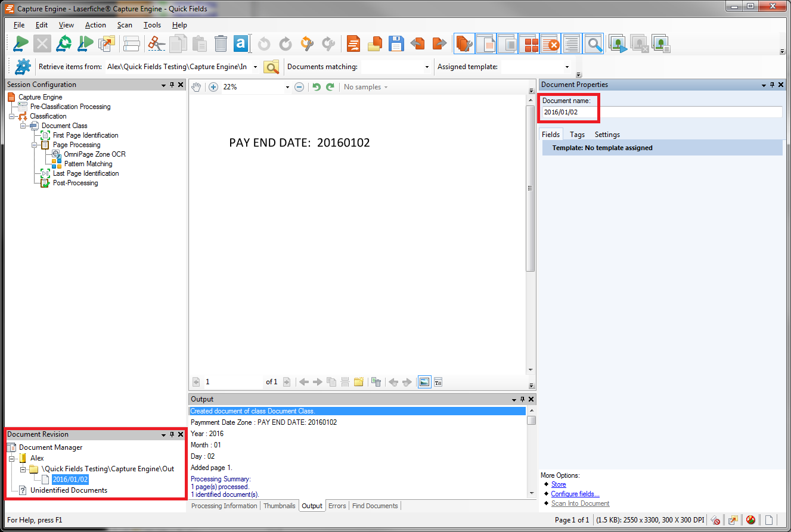The width and height of the screenshot is (791, 532).
Task: Click the Store link
Action: [558, 484]
